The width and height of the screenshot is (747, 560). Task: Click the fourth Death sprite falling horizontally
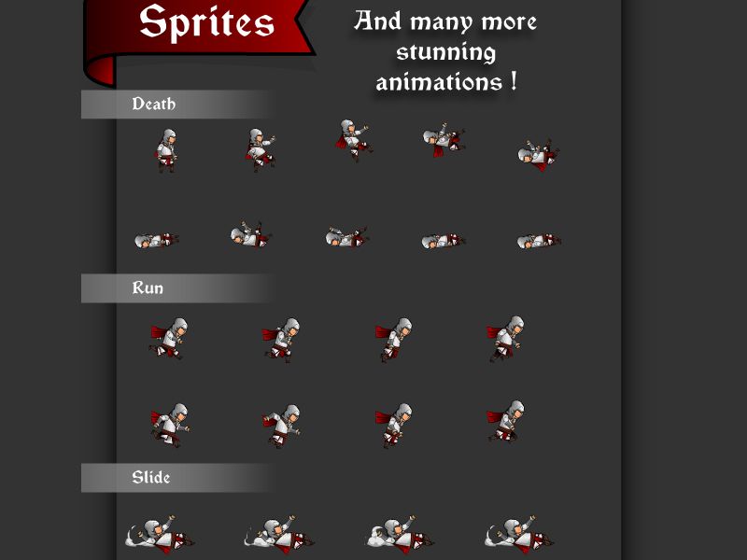(444, 139)
